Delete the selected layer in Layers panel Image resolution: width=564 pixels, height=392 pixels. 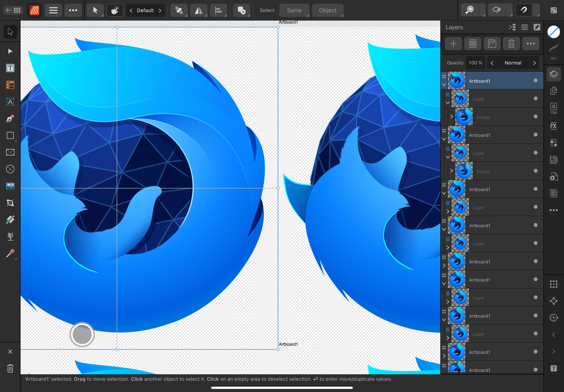coord(511,44)
